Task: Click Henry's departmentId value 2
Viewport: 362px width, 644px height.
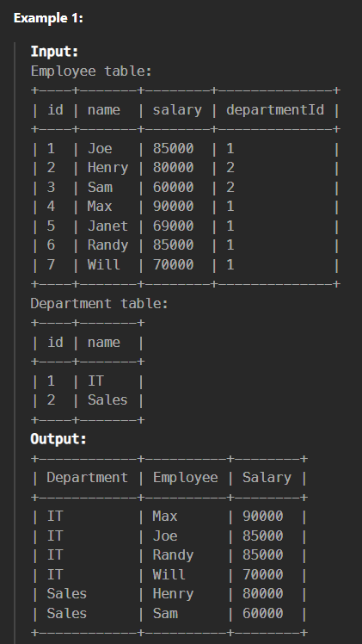Action: coord(230,168)
